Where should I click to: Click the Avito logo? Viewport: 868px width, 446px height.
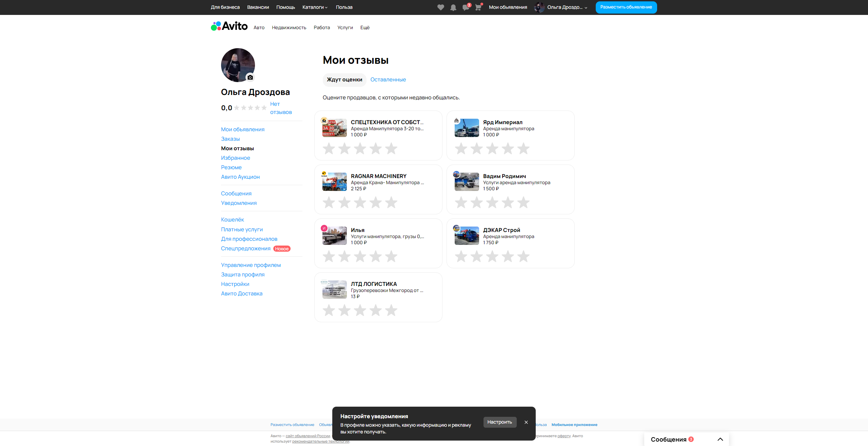229,26
